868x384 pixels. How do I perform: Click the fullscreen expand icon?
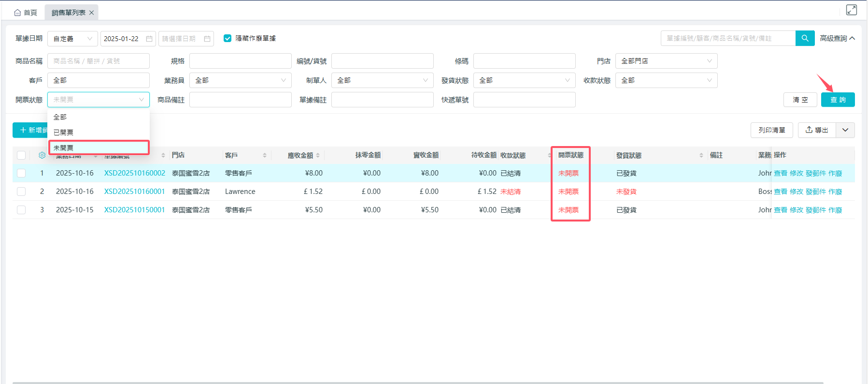(851, 10)
